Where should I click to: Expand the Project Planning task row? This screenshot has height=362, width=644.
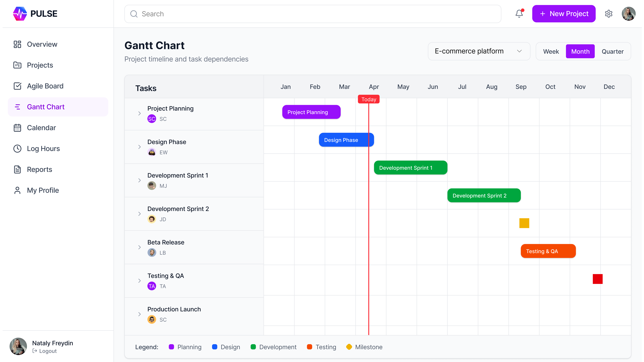coord(139,113)
